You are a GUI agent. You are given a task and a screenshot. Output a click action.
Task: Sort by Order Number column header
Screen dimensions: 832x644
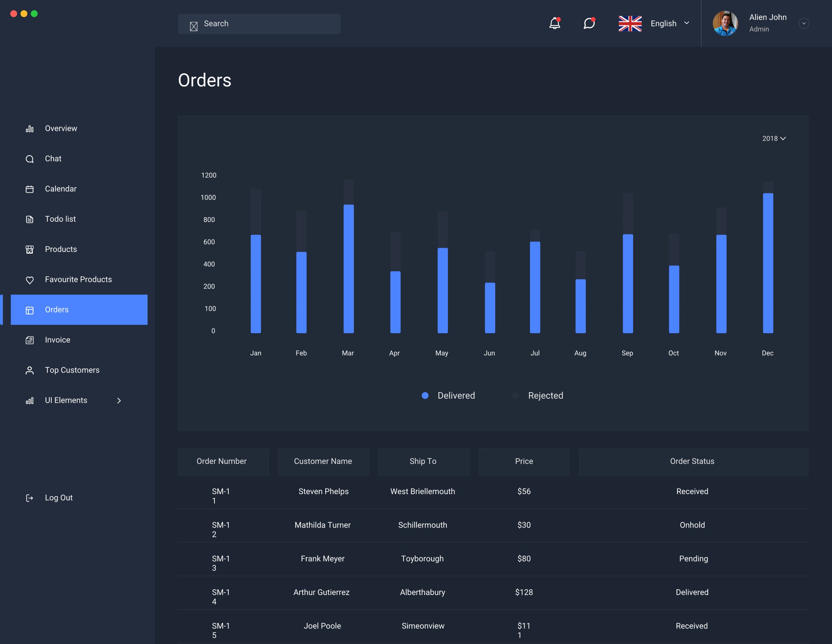[x=223, y=462]
